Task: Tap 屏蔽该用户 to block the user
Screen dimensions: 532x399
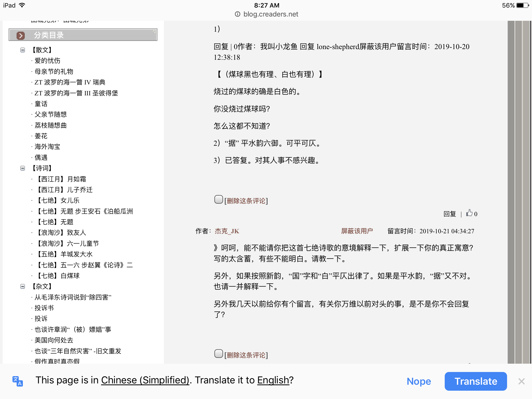Action: coord(357,231)
